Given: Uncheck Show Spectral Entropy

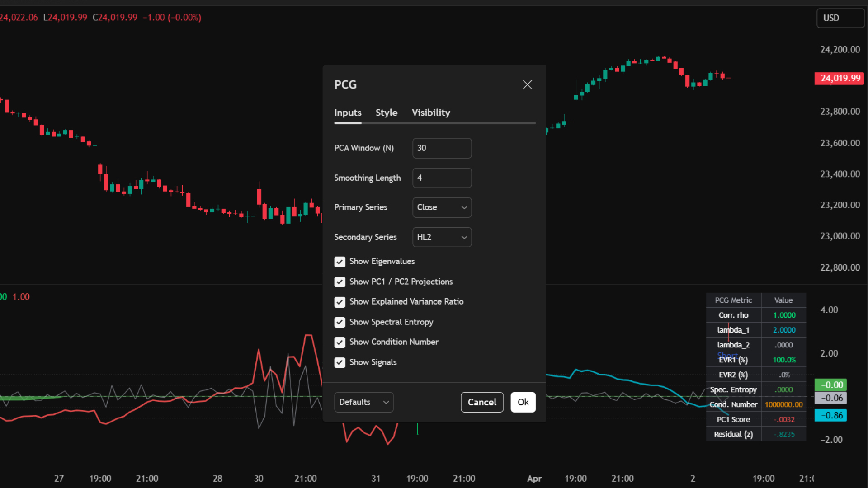Looking at the screenshot, I should click(340, 322).
